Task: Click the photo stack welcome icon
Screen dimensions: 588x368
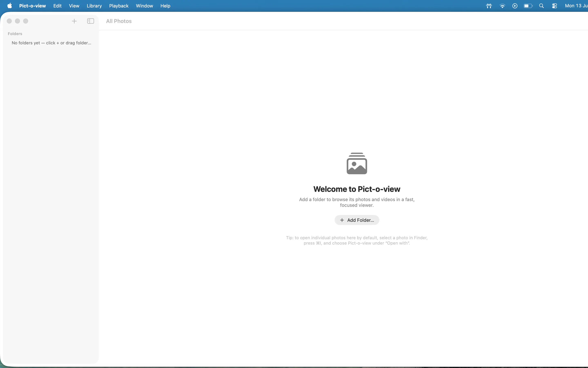Action: click(x=357, y=163)
